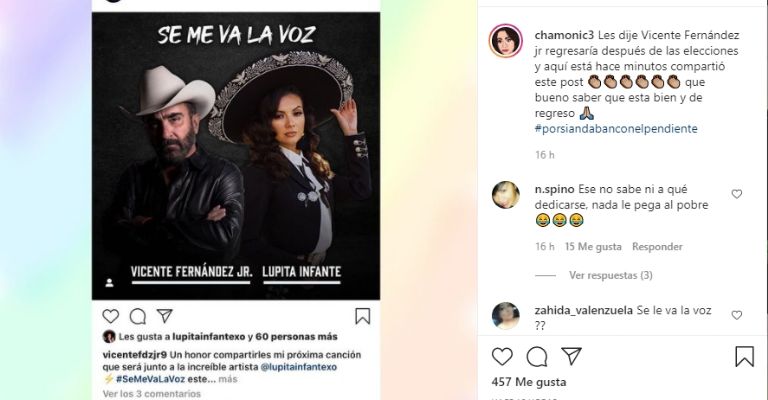The width and height of the screenshot is (768, 400).
Task: Open comments using the large speech bubble icon
Action: click(537, 357)
